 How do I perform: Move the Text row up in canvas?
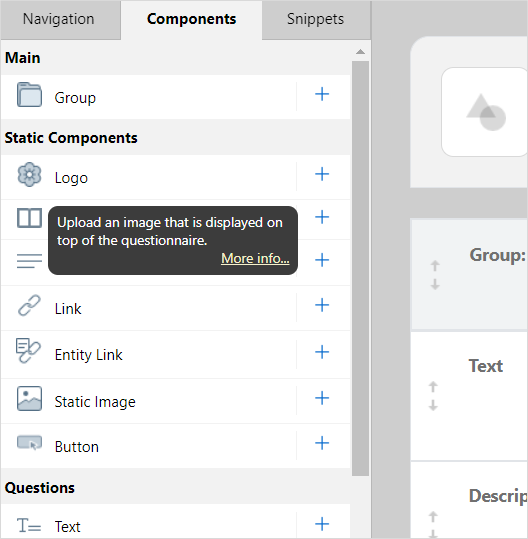pyautogui.click(x=433, y=387)
